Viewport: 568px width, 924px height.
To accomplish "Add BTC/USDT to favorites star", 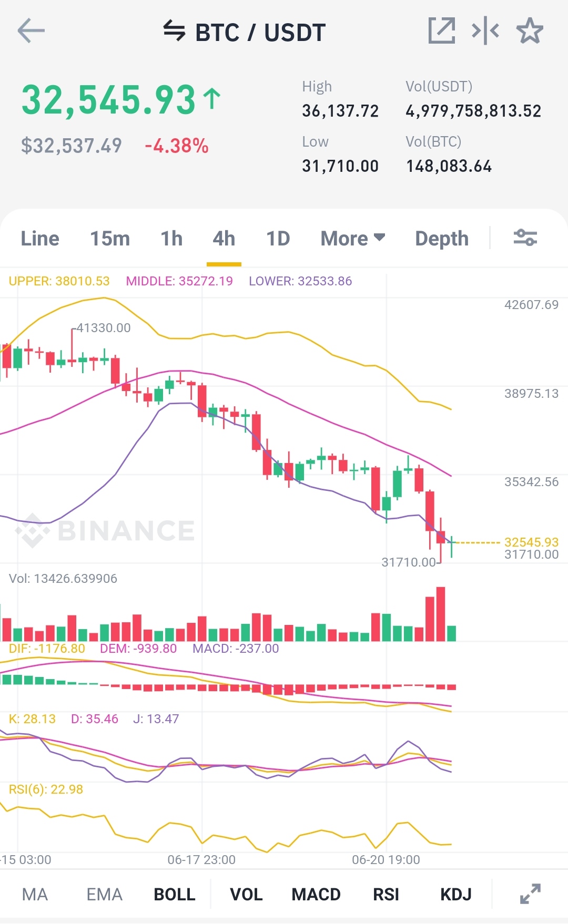I will [530, 30].
